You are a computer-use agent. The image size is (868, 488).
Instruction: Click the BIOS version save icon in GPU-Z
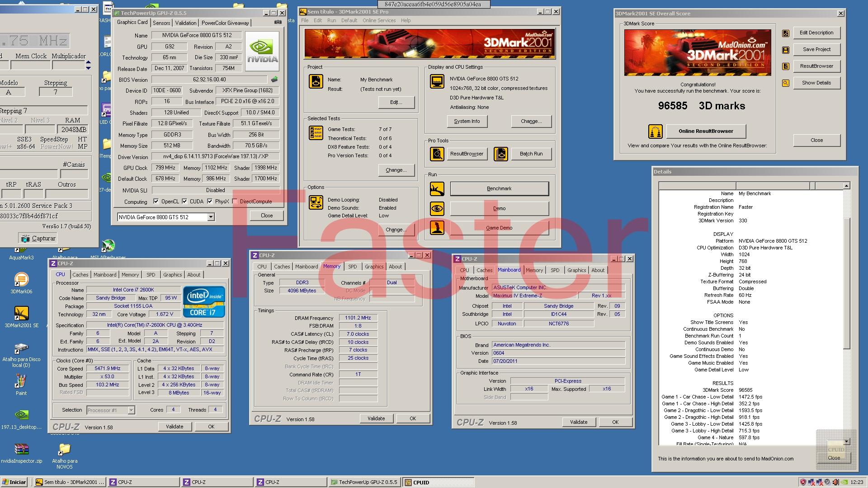tap(274, 80)
